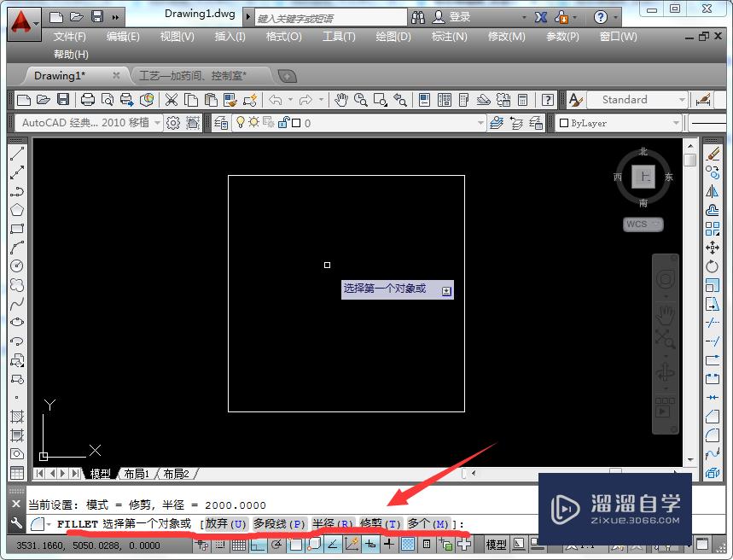The width and height of the screenshot is (733, 560).
Task: Select the Arc tool in the Draw toolbar
Action: click(x=17, y=245)
